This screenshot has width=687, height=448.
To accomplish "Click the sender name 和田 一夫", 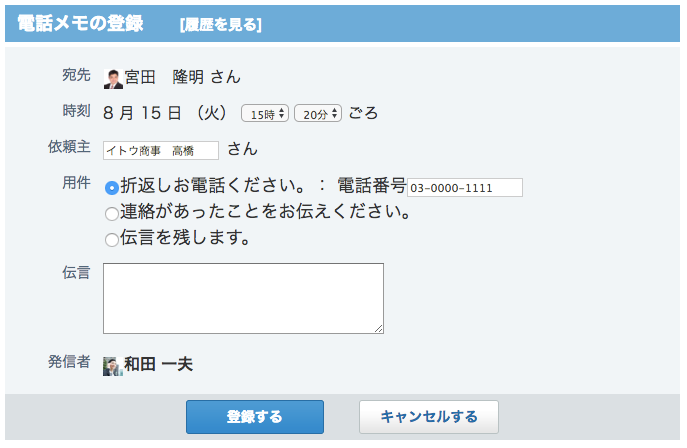I will [x=158, y=365].
